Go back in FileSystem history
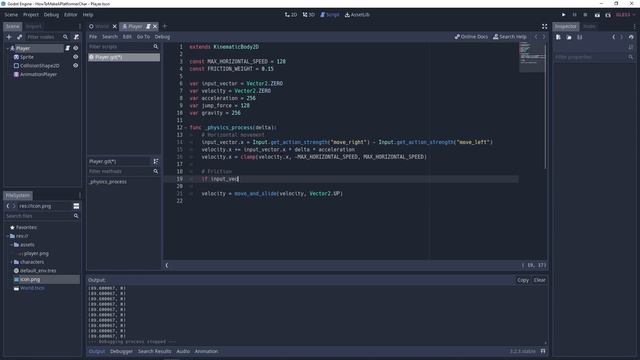The image size is (640, 360). pyautogui.click(x=8, y=206)
